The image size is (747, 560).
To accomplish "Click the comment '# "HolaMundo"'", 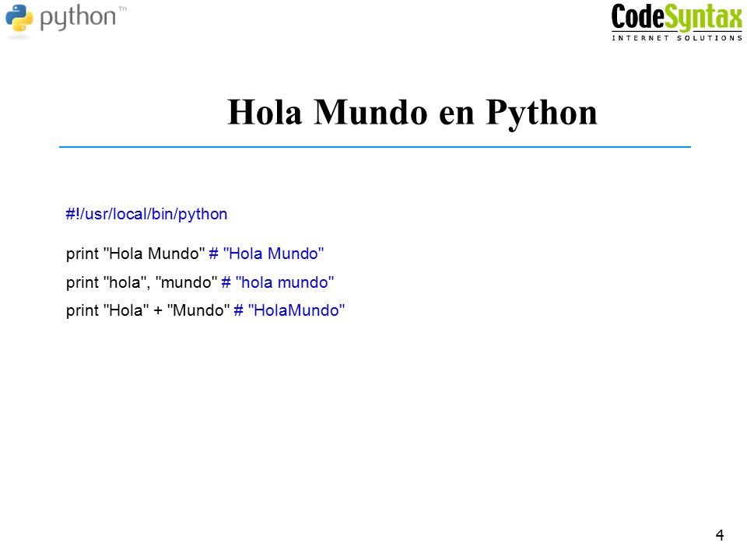I will (x=289, y=310).
